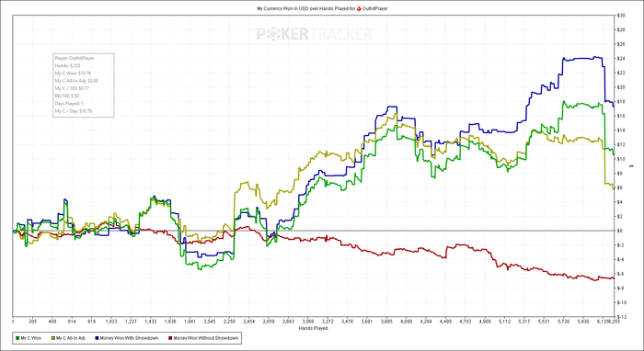Click the 'Hands Played' x-axis title
Viewport: 644px width, 351px height.
[x=313, y=328]
